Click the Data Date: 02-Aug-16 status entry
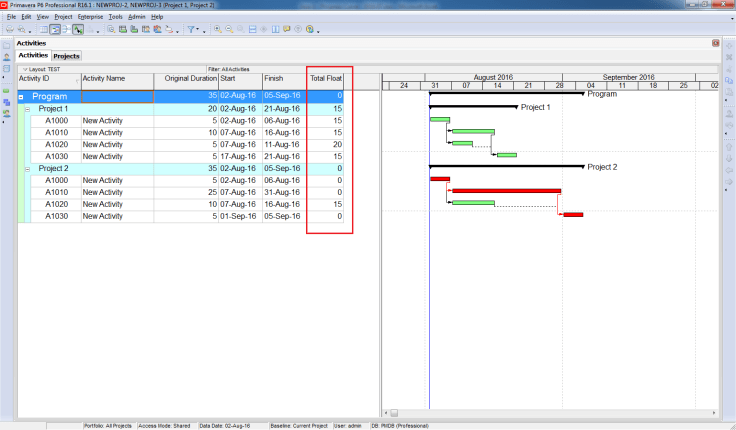Image resolution: width=736 pixels, height=430 pixels. click(x=225, y=426)
